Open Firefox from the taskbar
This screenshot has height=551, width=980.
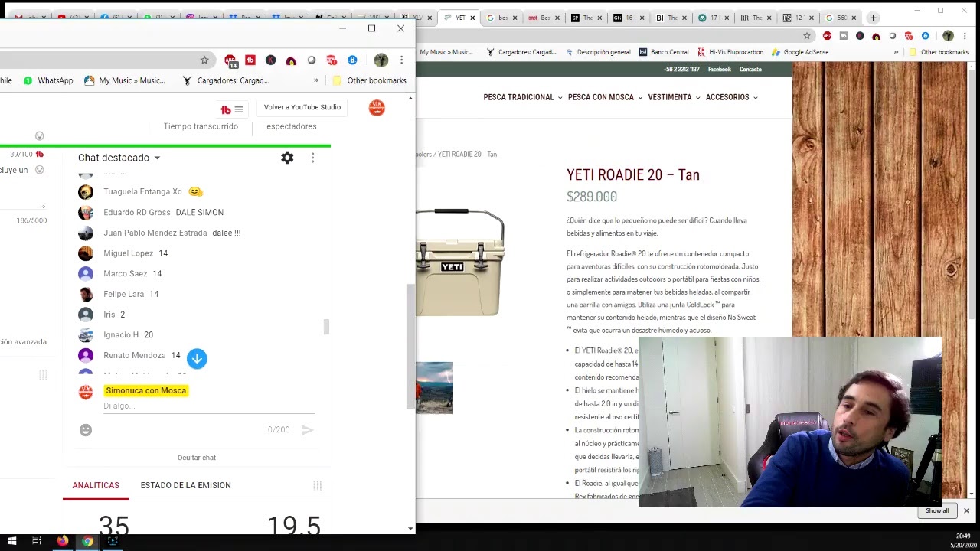[63, 541]
